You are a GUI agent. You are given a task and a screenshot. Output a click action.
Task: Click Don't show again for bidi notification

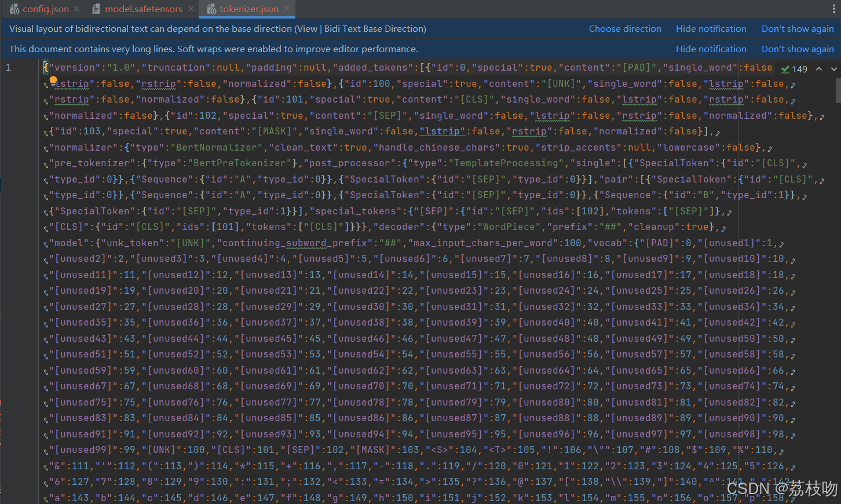pyautogui.click(x=798, y=28)
